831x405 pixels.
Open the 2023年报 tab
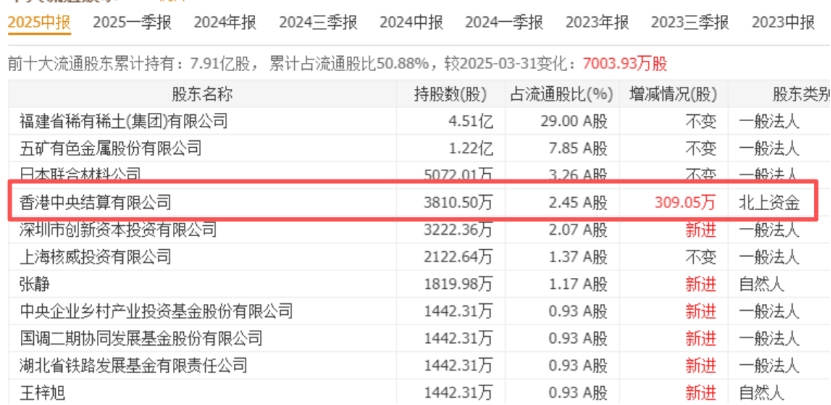tap(597, 23)
